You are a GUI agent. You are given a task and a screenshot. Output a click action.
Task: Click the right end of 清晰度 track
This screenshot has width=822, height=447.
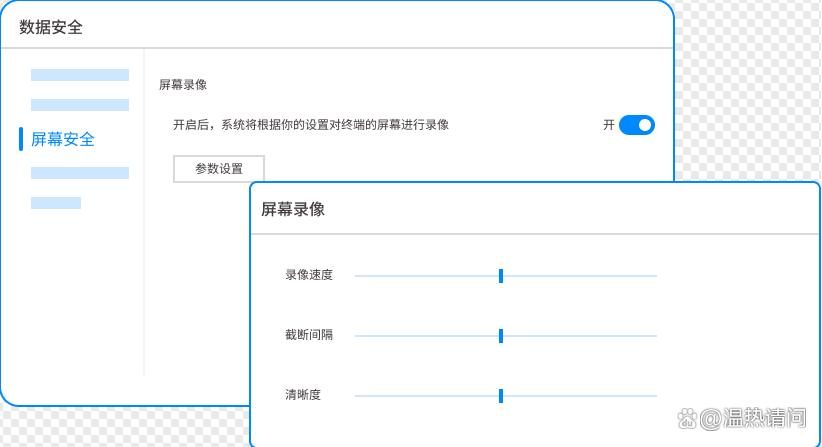point(655,395)
